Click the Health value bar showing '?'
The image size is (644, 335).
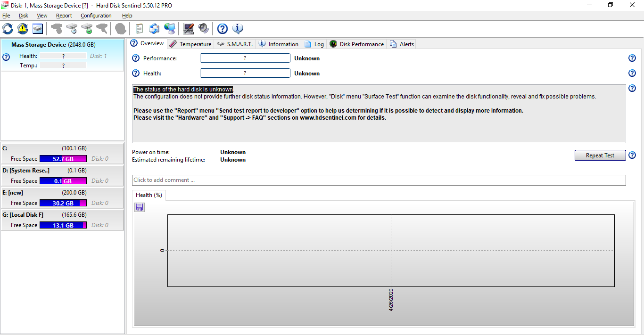(245, 74)
